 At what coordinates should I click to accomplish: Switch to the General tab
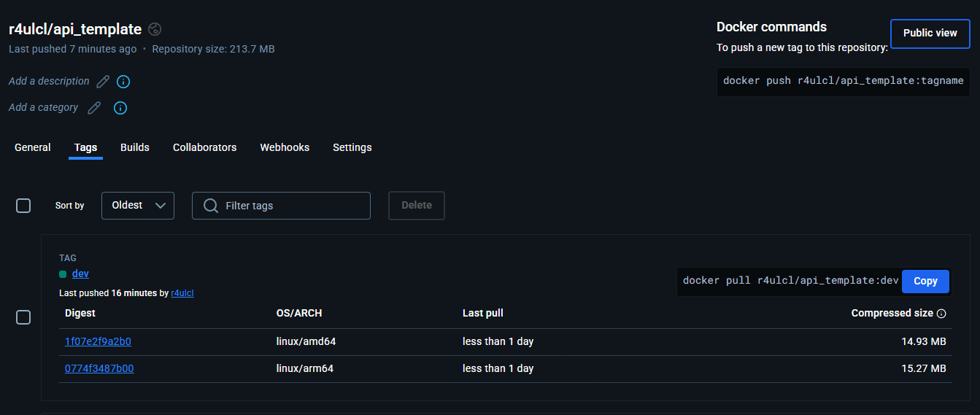33,147
